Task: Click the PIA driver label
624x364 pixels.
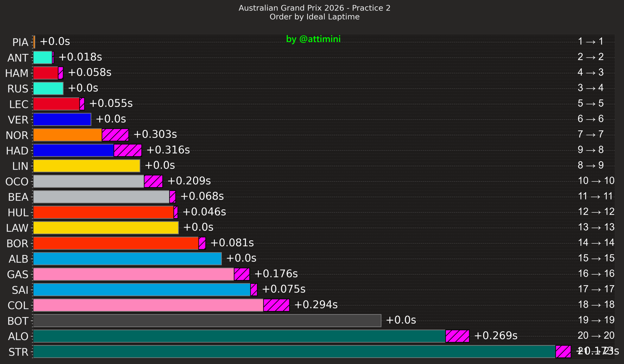Action: point(20,42)
